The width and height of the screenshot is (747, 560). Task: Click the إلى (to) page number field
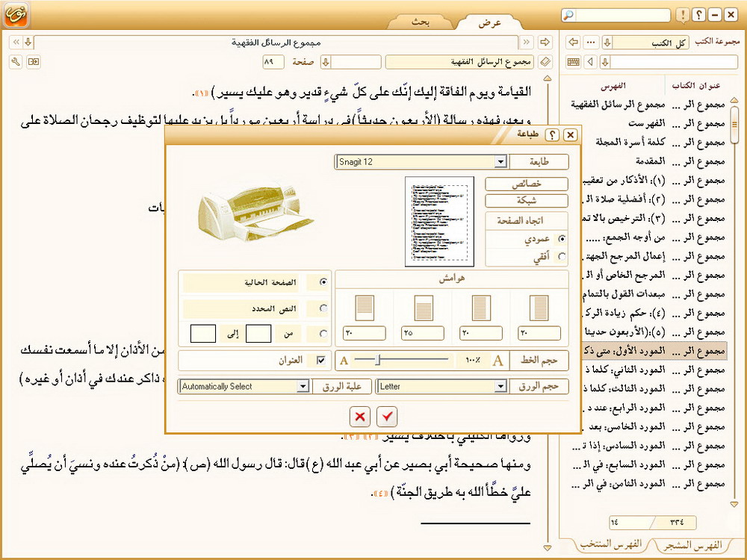(203, 334)
